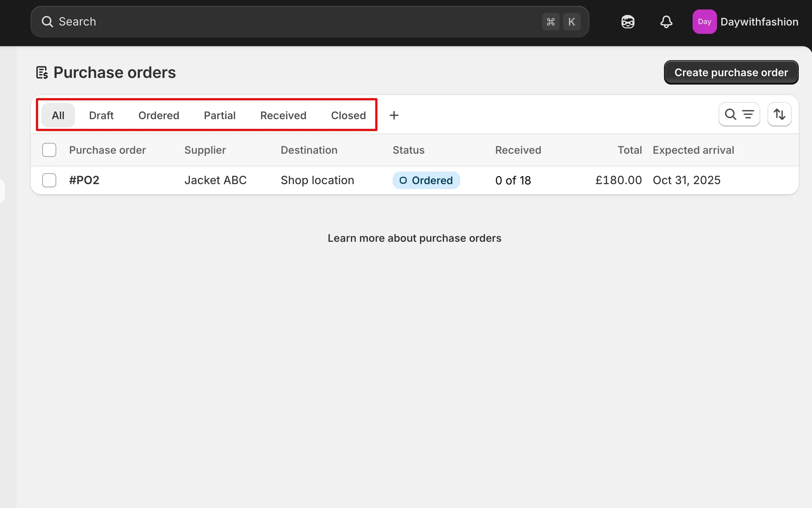Click the magnifier icon in search bar
Viewport: 812px width, 508px height.
(x=47, y=22)
